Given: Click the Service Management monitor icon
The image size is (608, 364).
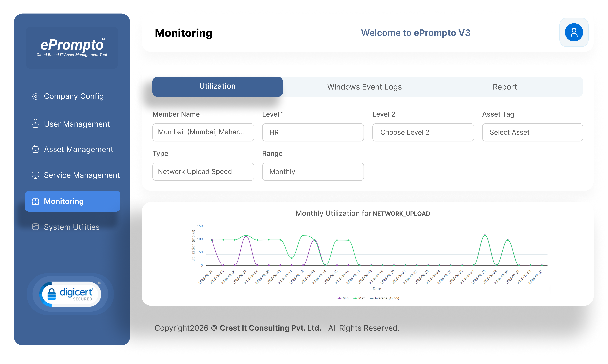Looking at the screenshot, I should pos(36,175).
